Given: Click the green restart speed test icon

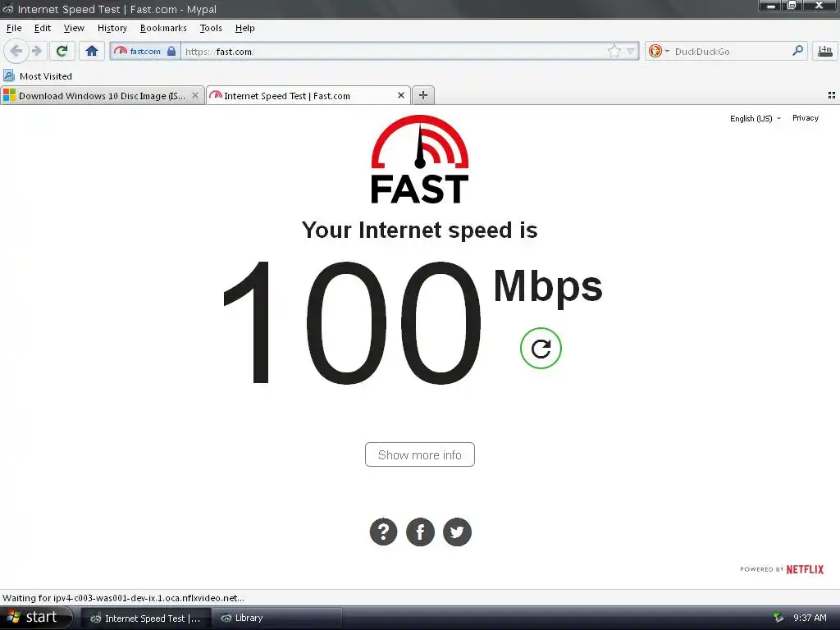Looking at the screenshot, I should 541,348.
